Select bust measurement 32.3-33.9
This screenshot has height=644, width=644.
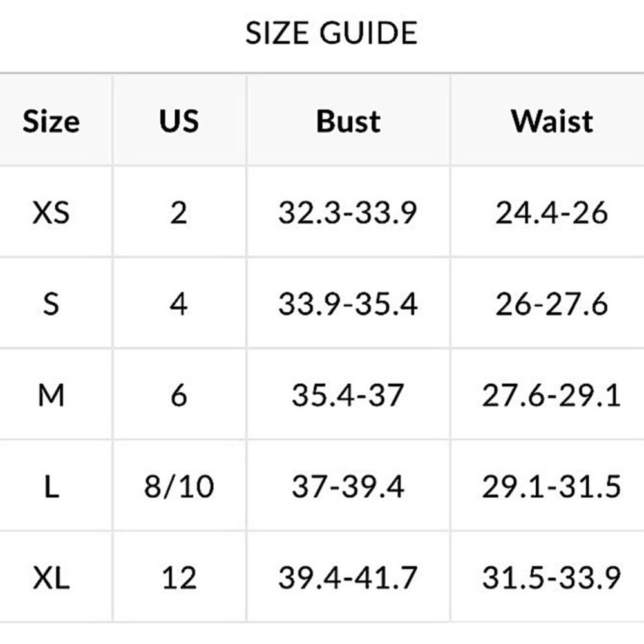pyautogui.click(x=348, y=213)
